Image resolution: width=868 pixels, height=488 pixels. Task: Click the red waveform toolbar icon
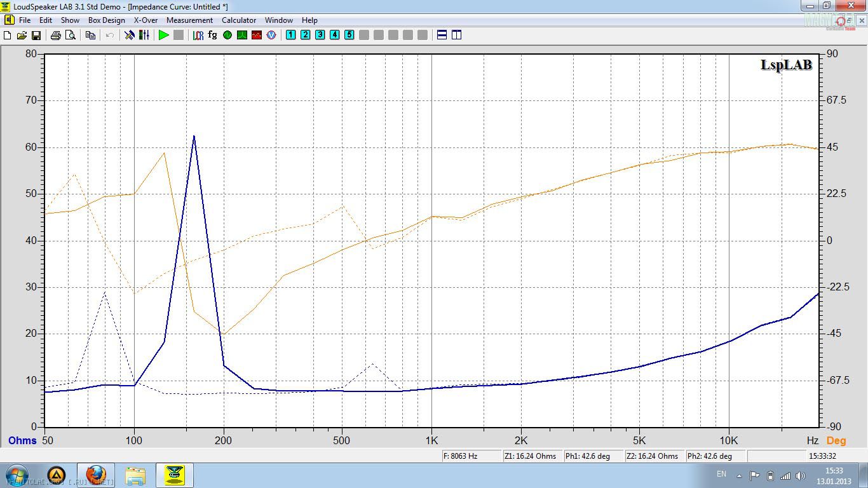[x=257, y=35]
